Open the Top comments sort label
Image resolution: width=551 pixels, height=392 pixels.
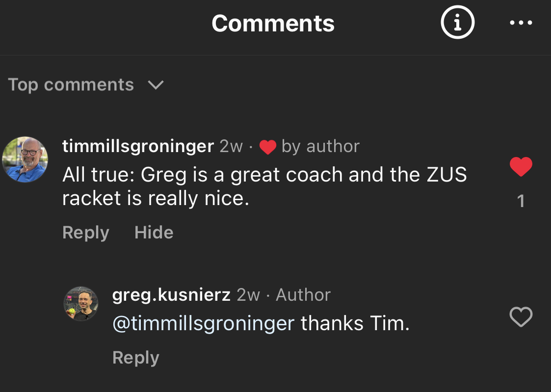point(71,85)
